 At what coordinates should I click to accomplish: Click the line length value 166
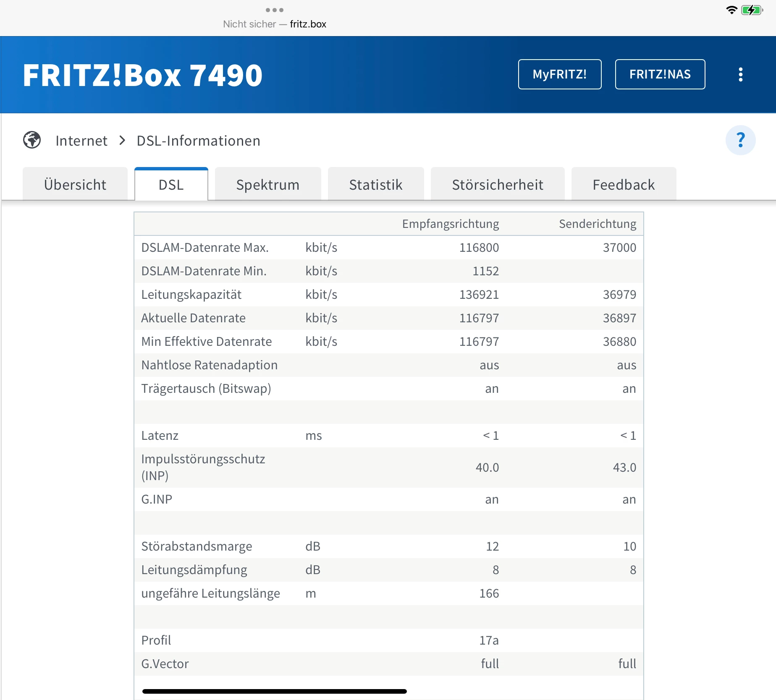[x=489, y=593]
